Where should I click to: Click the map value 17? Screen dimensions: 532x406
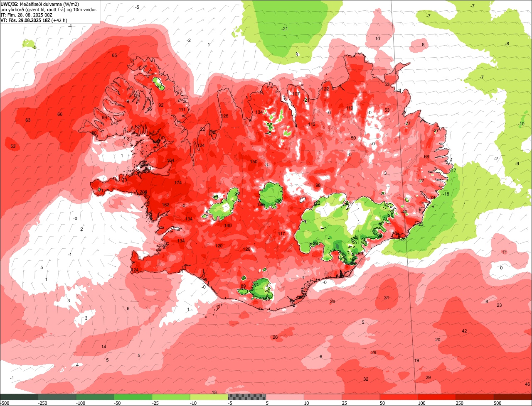click(x=454, y=170)
